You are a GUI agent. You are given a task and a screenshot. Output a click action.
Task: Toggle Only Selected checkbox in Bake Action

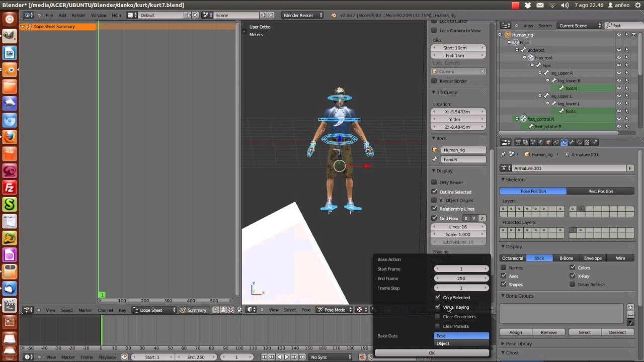(438, 297)
